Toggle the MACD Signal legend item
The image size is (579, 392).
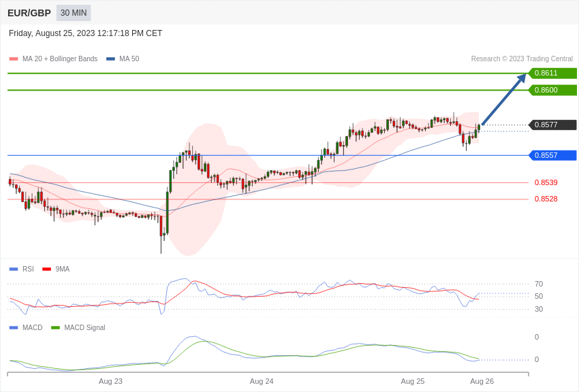78,327
